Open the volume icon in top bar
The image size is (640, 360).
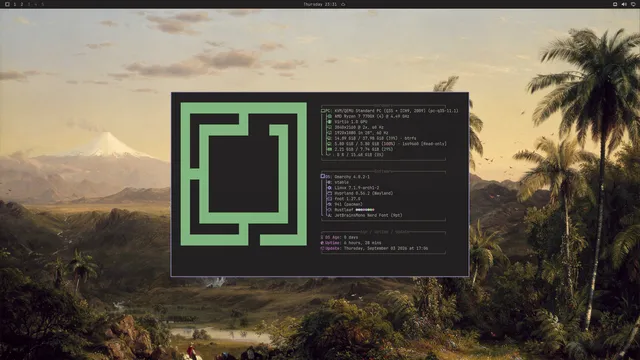[624, 4]
